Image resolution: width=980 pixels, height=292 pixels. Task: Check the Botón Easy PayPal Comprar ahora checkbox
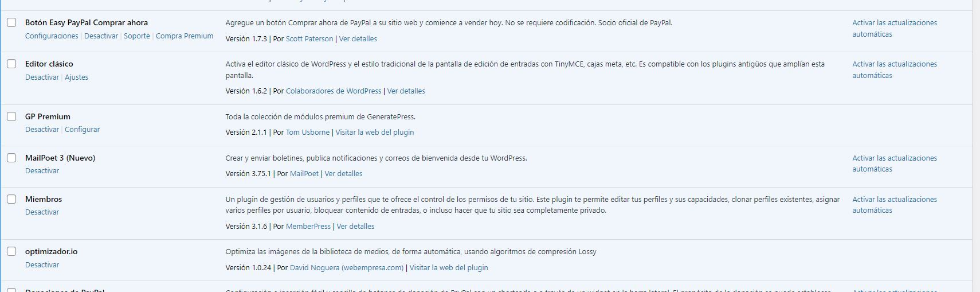click(x=11, y=22)
